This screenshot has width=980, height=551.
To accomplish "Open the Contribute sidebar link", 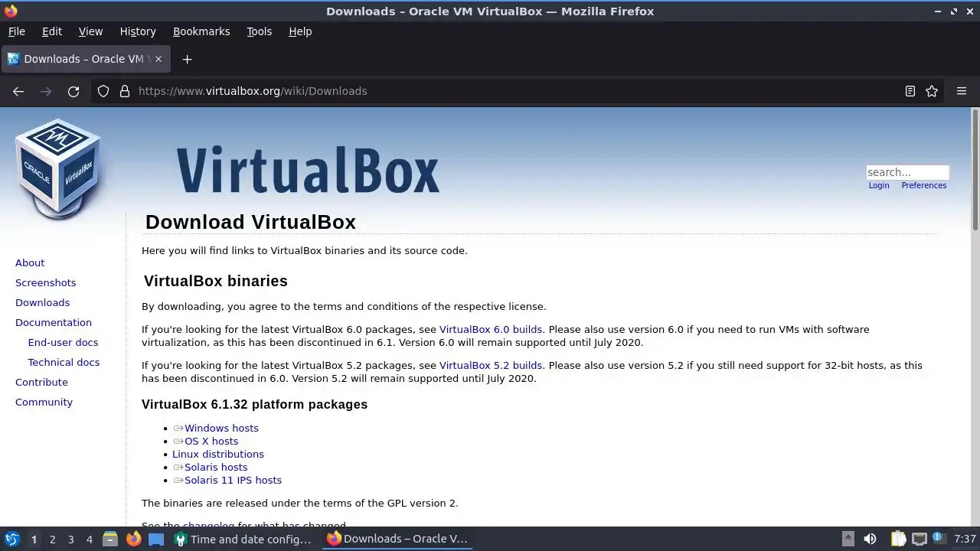I will point(41,382).
